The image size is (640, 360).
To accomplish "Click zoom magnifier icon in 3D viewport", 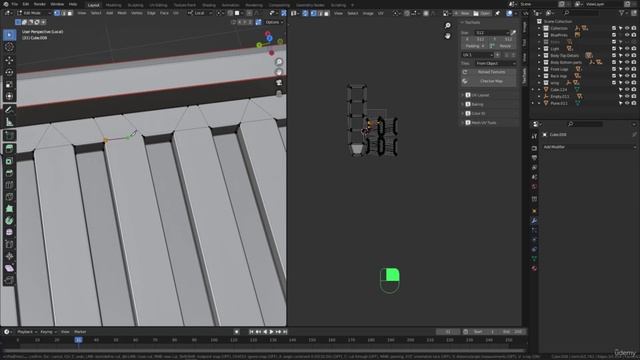I will (279, 62).
